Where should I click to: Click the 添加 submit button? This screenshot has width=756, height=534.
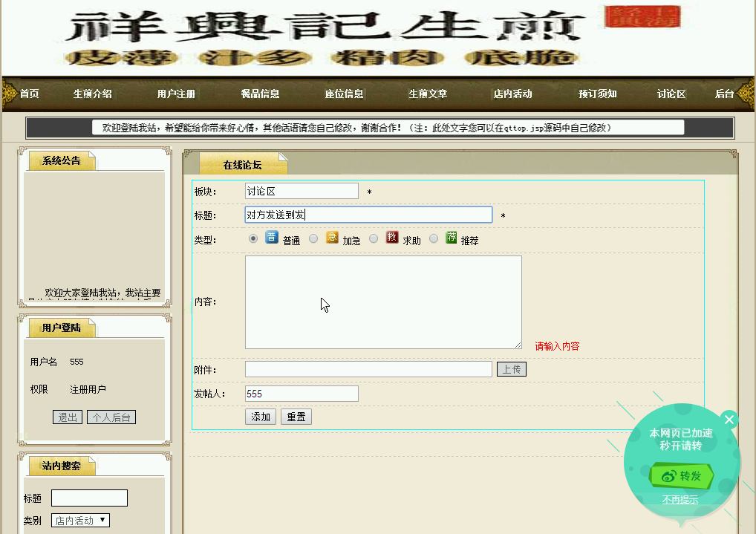pyautogui.click(x=261, y=417)
